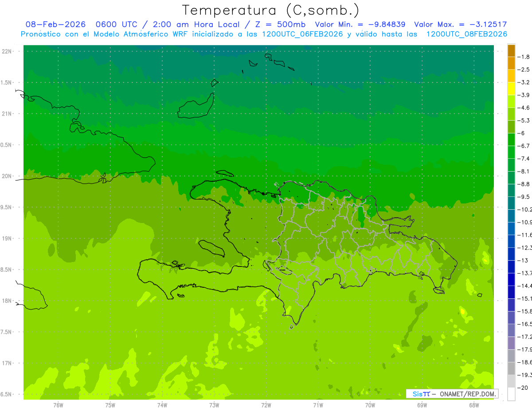Viewport: 532px width, 411px height.
Task: Click the "-12.3" colorbar label
Action: [x=524, y=247]
